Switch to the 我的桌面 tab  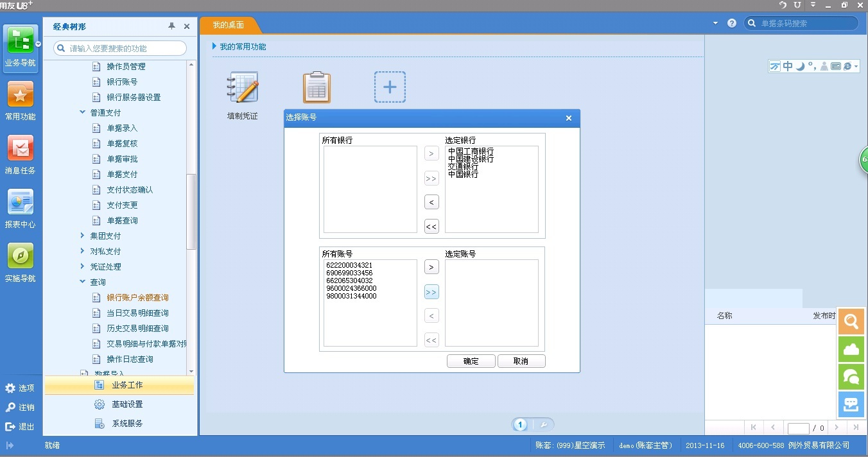(x=229, y=25)
